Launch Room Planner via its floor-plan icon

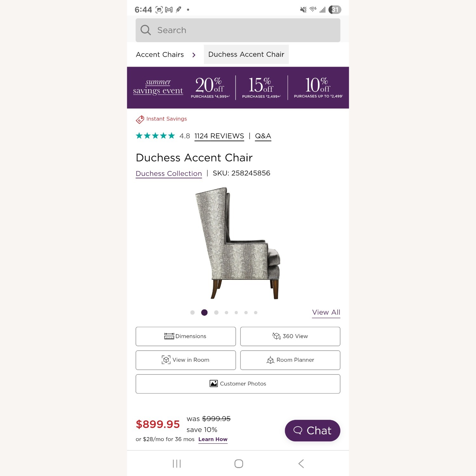(270, 360)
